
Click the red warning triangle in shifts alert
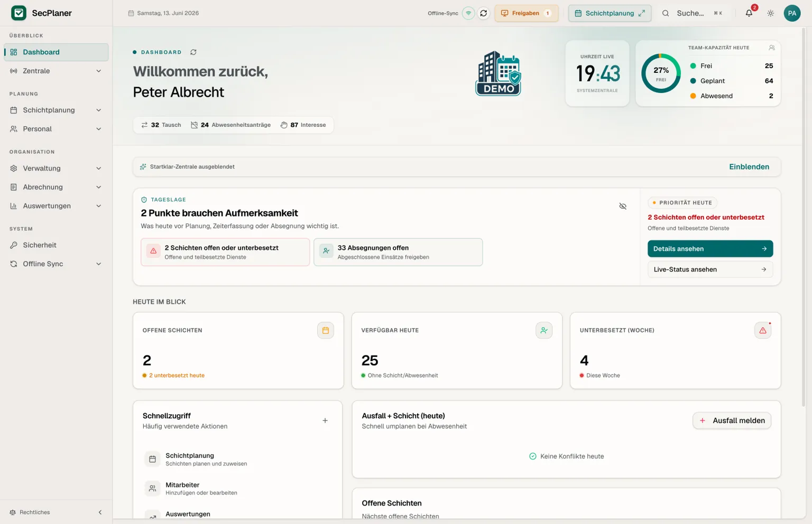pos(153,251)
